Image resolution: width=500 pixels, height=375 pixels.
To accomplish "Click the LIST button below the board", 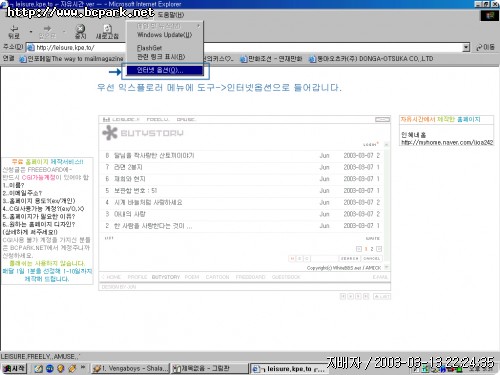I will tap(382, 296).
